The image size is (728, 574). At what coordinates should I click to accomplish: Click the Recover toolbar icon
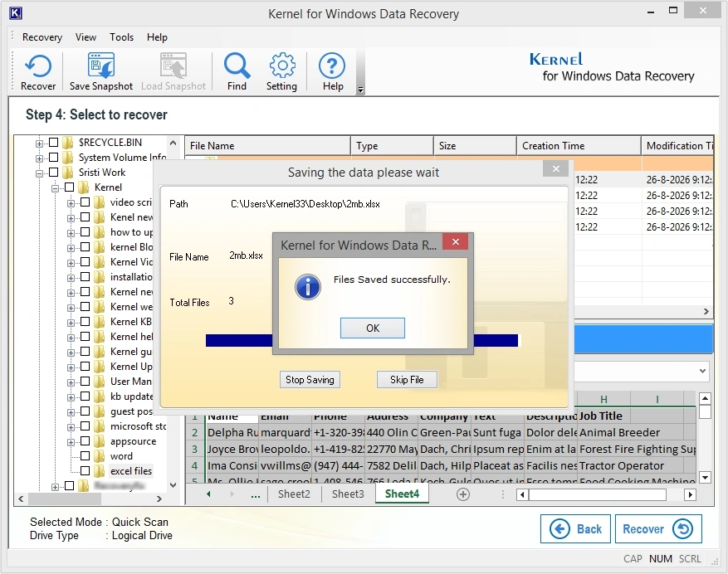[x=37, y=72]
